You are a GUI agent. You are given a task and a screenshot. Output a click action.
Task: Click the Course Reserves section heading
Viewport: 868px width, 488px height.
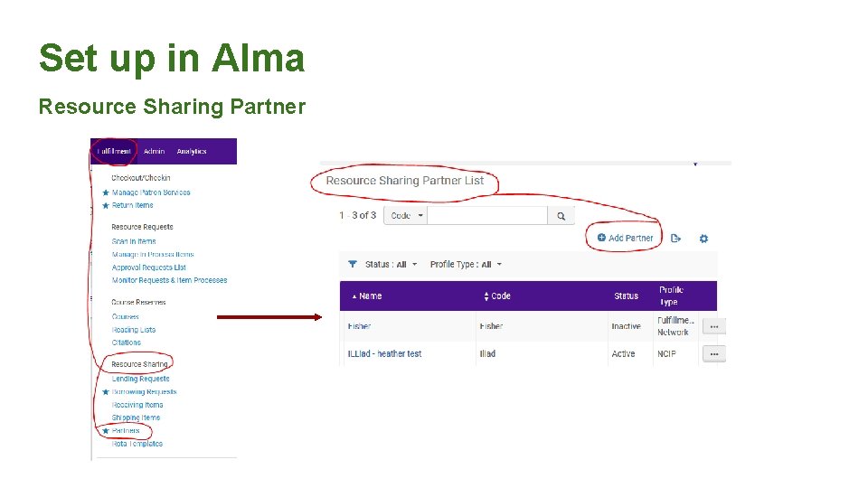138,302
